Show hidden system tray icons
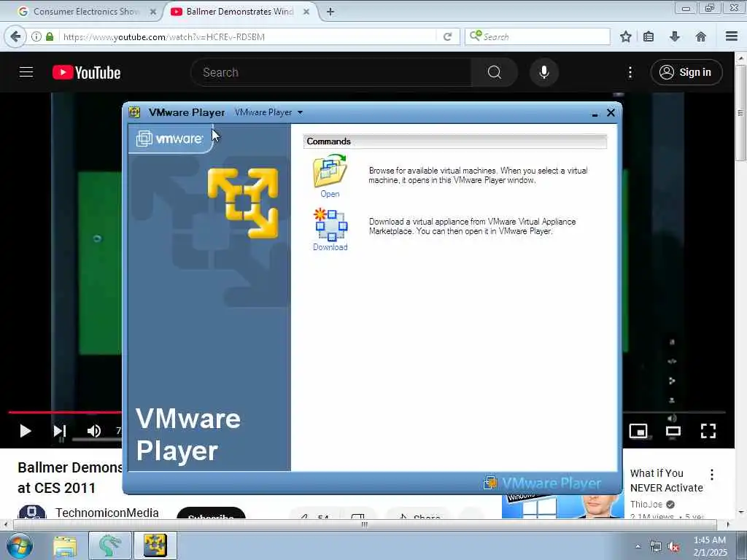Viewport: 747px width, 560px height. click(x=638, y=546)
